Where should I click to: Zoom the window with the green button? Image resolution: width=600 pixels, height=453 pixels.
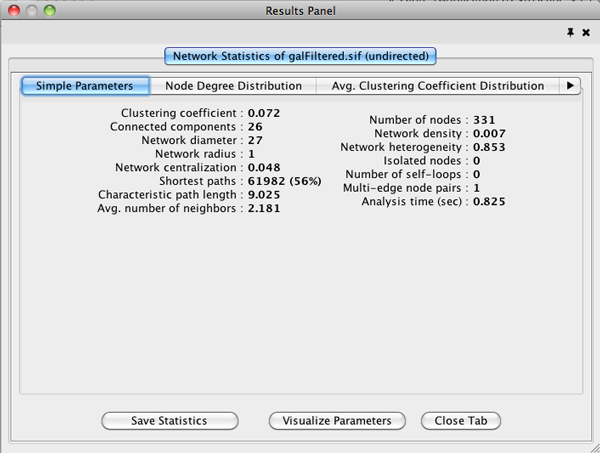point(51,10)
